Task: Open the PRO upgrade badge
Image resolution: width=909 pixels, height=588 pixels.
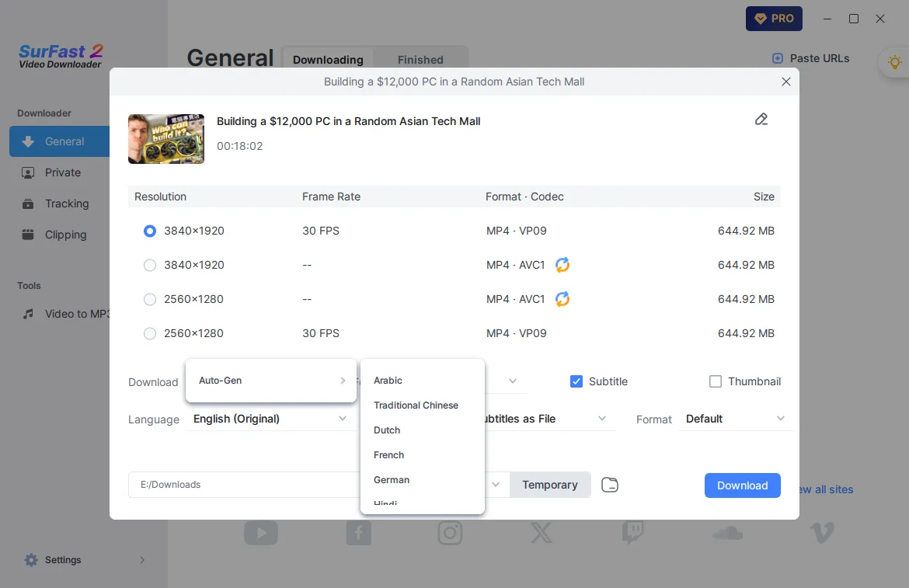Action: pos(774,19)
